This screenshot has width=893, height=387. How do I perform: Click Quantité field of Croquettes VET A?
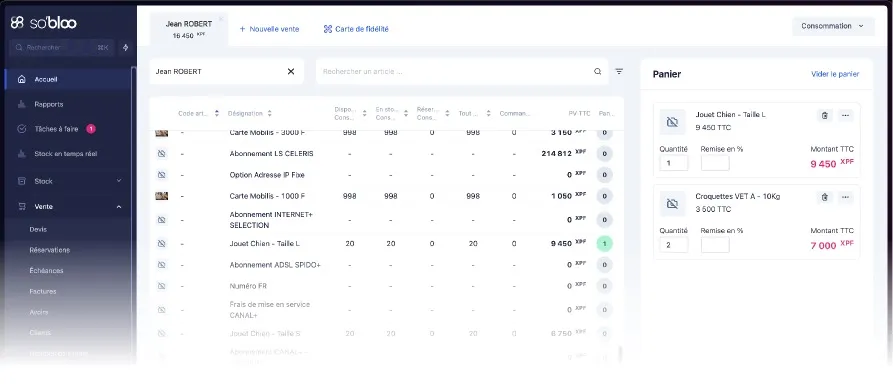(x=674, y=245)
